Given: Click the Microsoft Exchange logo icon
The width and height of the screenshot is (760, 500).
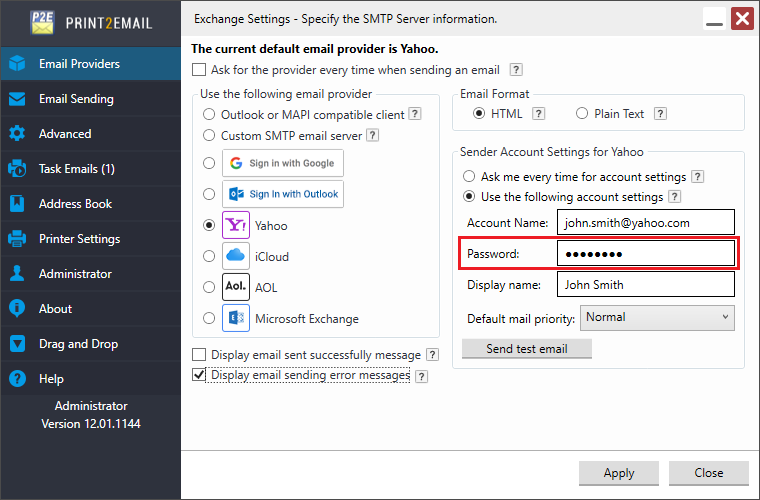Looking at the screenshot, I should pyautogui.click(x=236, y=318).
